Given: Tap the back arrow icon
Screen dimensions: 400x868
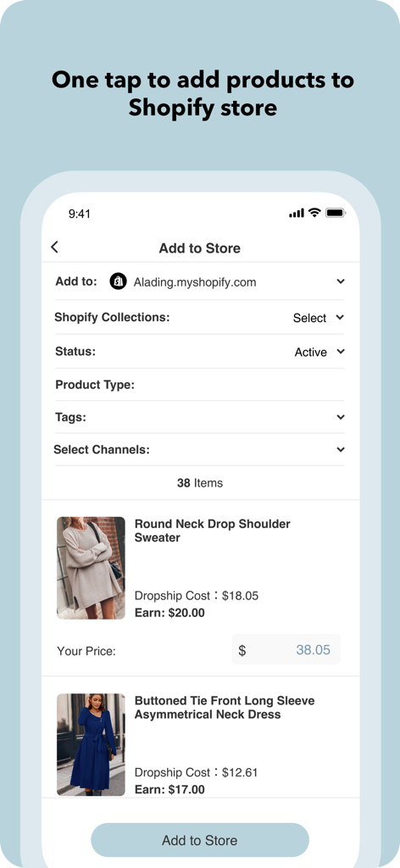Looking at the screenshot, I should (54, 247).
